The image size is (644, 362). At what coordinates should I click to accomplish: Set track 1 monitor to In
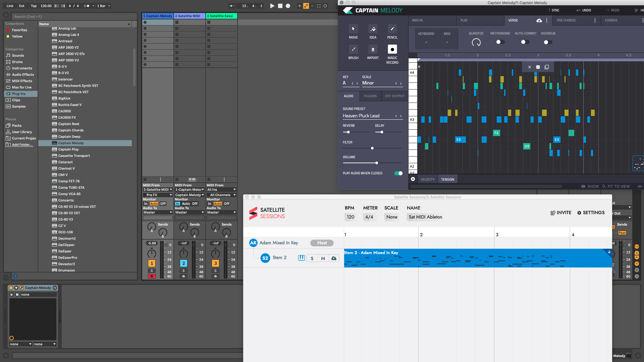tap(146, 204)
